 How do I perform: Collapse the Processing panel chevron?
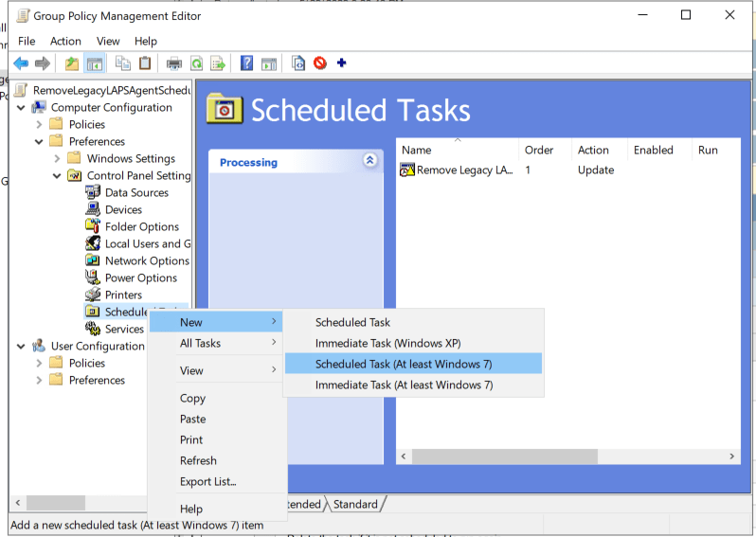coord(369,161)
